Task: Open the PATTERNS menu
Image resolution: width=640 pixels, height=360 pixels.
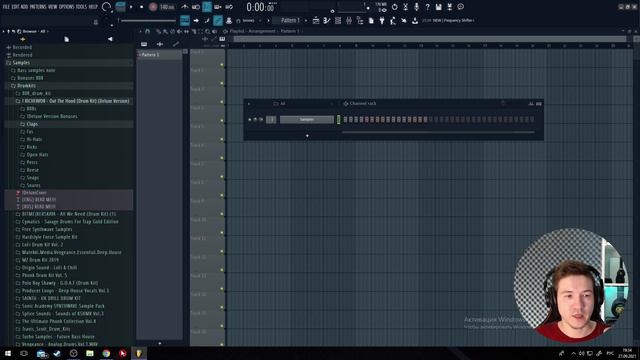Action: [38, 7]
